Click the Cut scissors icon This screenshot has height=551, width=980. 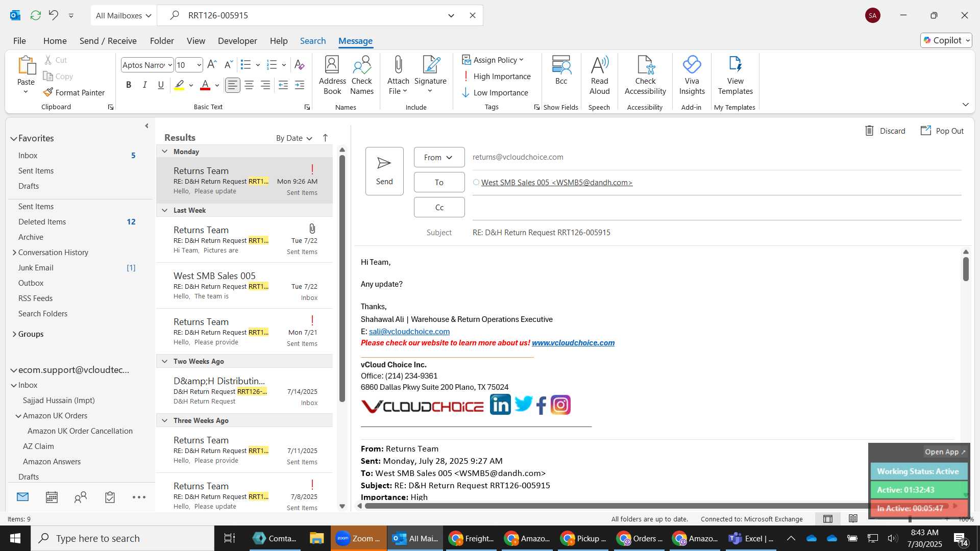pos(48,60)
